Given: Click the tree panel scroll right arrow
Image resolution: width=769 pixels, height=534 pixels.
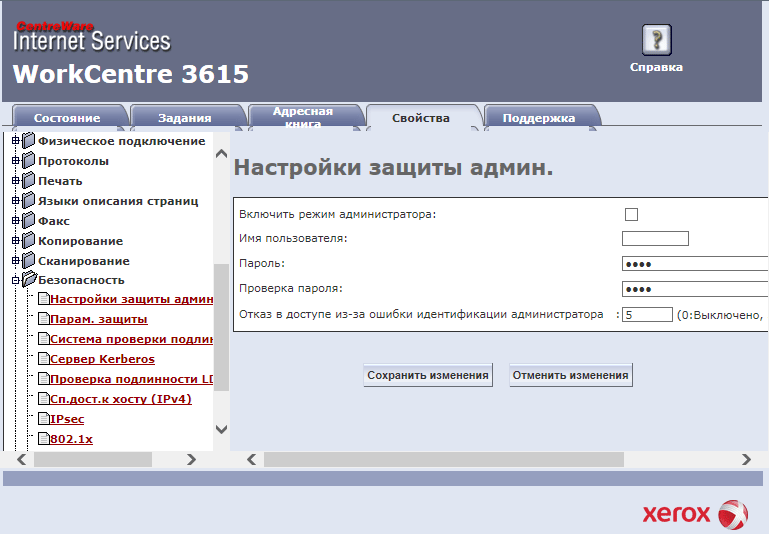Looking at the screenshot, I should [191, 459].
